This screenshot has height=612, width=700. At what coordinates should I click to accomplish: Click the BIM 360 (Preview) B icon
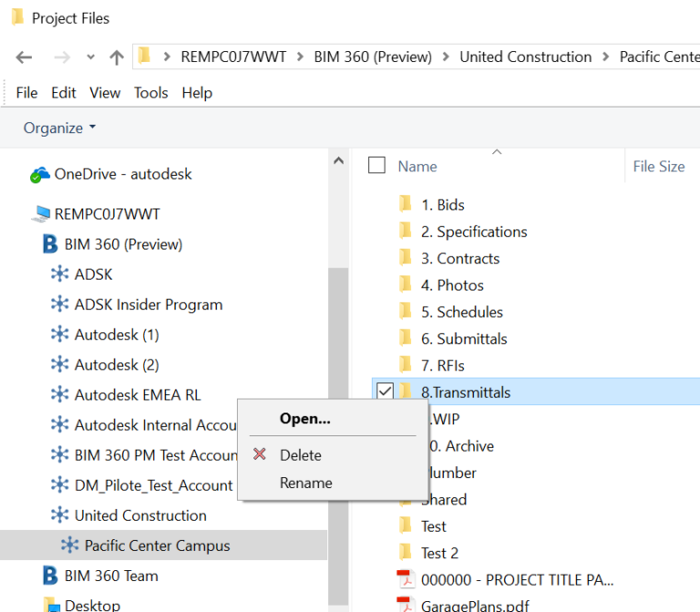[x=51, y=244]
